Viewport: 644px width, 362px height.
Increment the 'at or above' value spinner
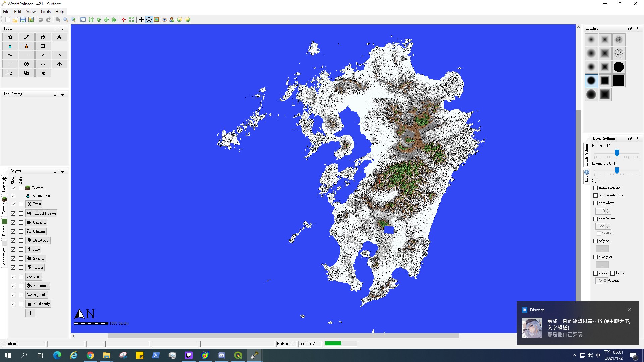[608, 210]
